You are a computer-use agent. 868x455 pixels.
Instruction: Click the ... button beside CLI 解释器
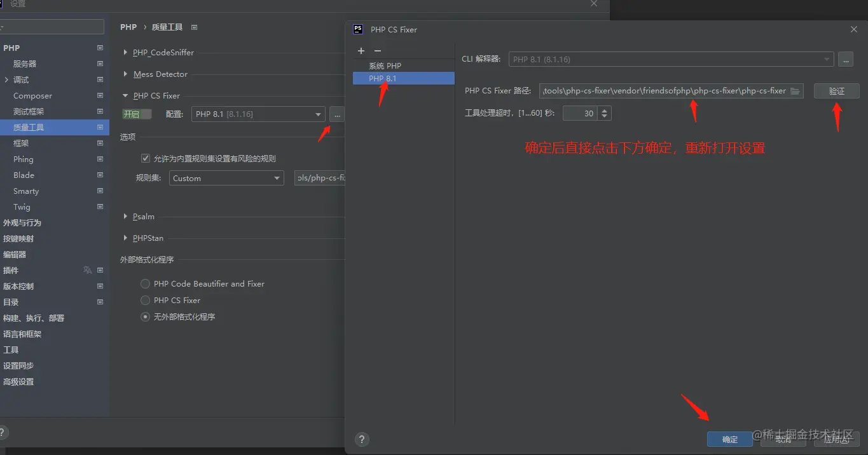click(x=845, y=59)
